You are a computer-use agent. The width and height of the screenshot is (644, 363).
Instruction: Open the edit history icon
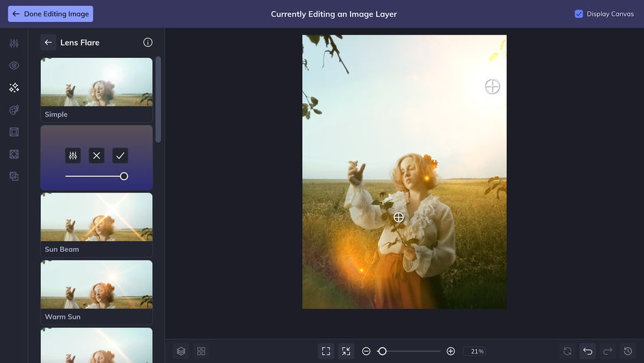(628, 351)
